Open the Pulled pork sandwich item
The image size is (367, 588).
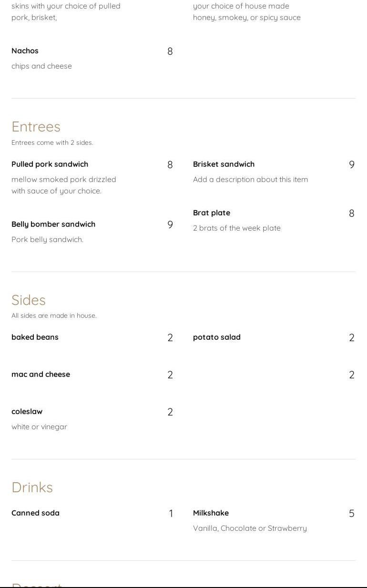50,164
